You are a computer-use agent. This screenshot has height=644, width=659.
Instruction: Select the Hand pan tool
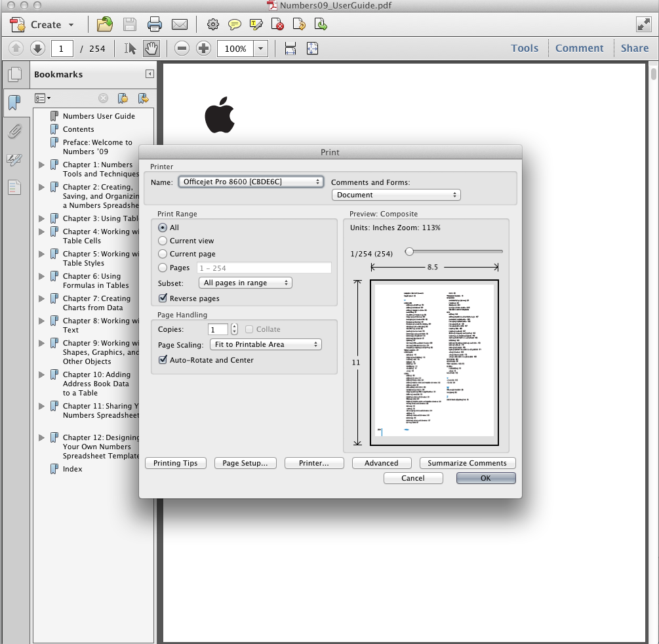[x=151, y=49]
